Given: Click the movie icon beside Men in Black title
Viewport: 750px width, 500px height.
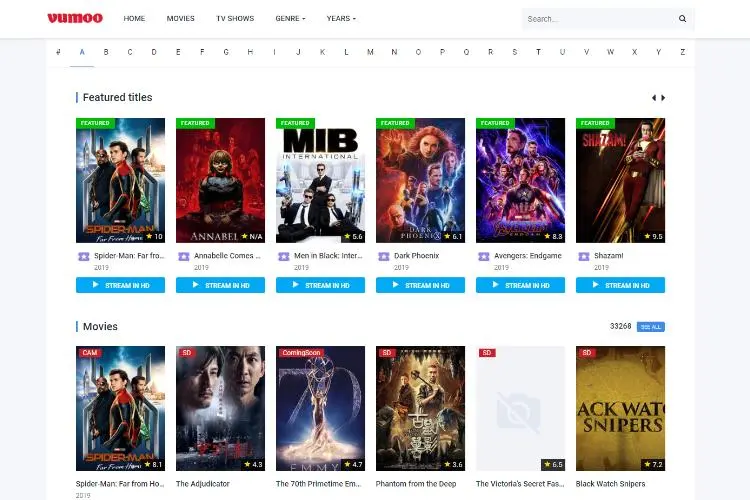Looking at the screenshot, I should 284,256.
